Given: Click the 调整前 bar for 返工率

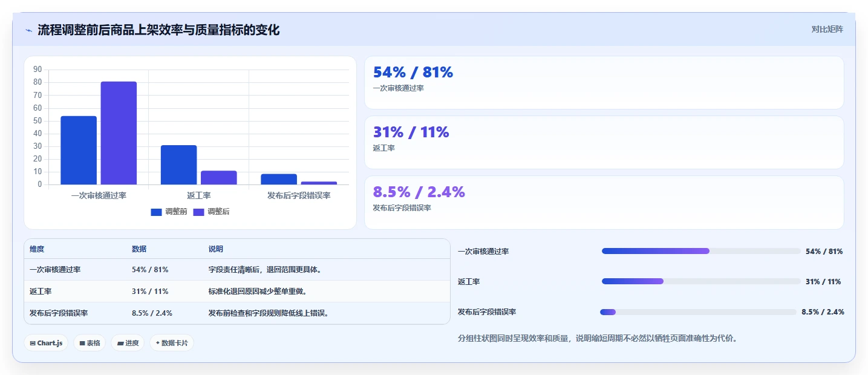Looking at the screenshot, I should click(x=178, y=165).
